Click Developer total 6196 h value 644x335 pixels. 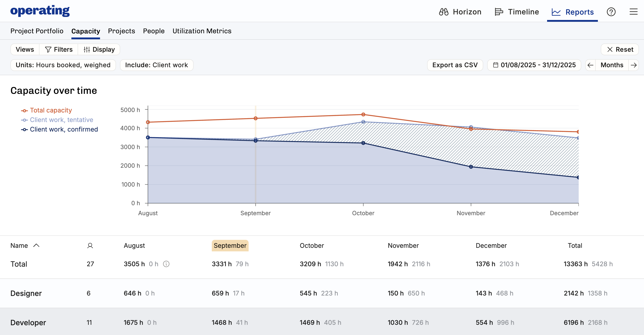574,323
